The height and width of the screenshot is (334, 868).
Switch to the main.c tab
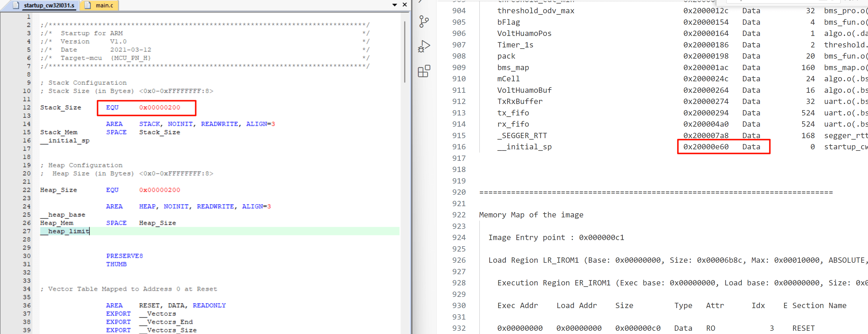[104, 5]
